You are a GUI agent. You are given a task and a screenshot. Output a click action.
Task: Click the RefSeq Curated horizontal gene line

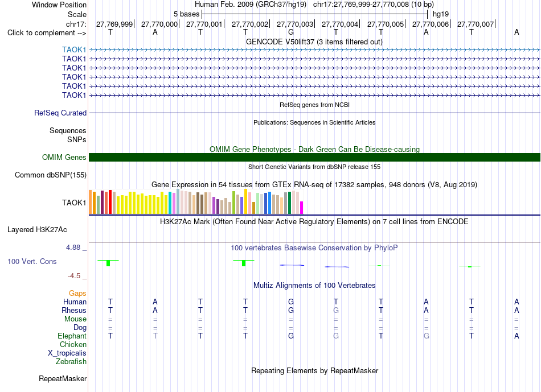click(x=314, y=113)
